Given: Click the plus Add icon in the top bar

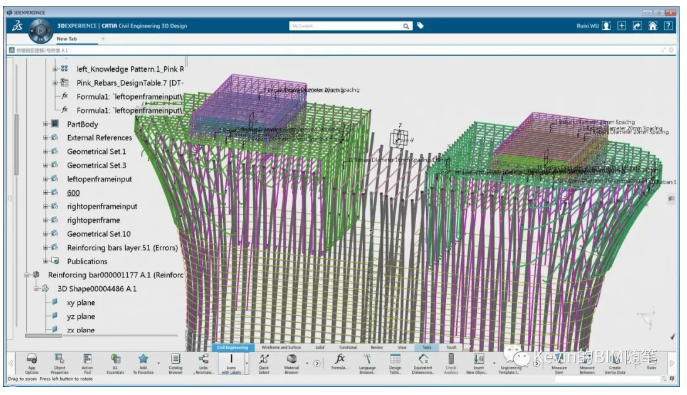Looking at the screenshot, I should 622,26.
